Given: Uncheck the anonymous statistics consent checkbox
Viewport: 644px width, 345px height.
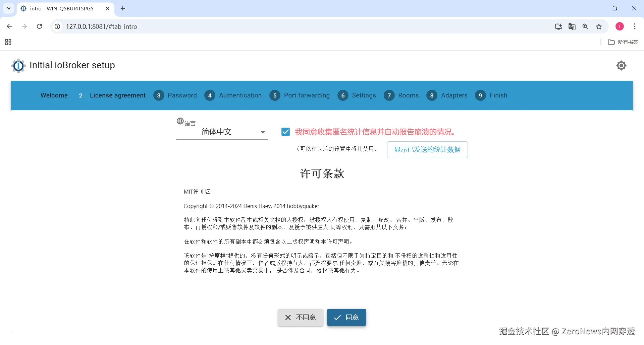Looking at the screenshot, I should pyautogui.click(x=285, y=132).
